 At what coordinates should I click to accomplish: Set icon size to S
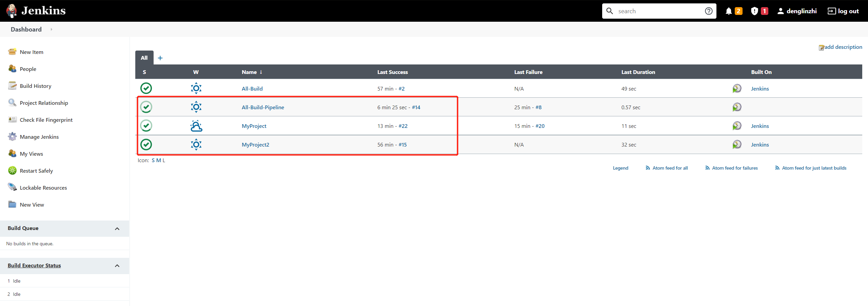pyautogui.click(x=153, y=160)
